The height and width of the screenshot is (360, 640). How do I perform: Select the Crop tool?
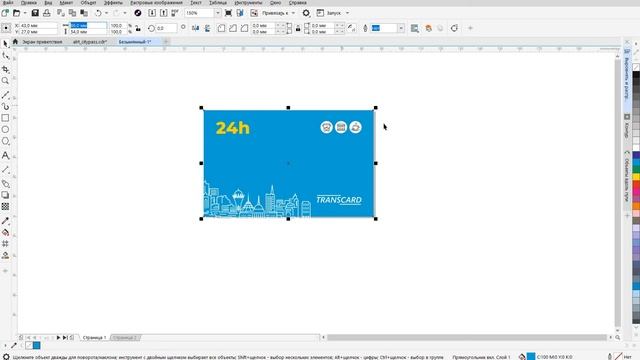click(5, 69)
